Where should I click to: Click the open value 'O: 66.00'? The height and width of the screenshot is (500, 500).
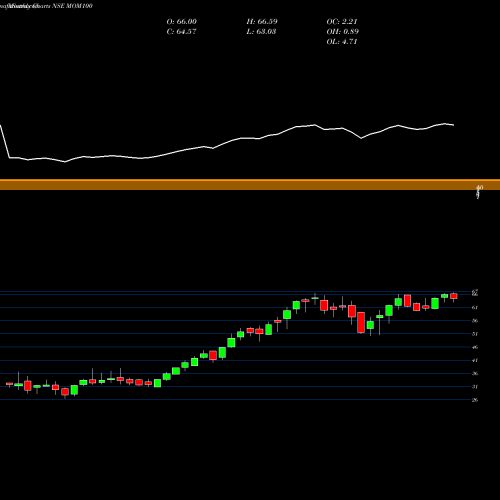182,22
